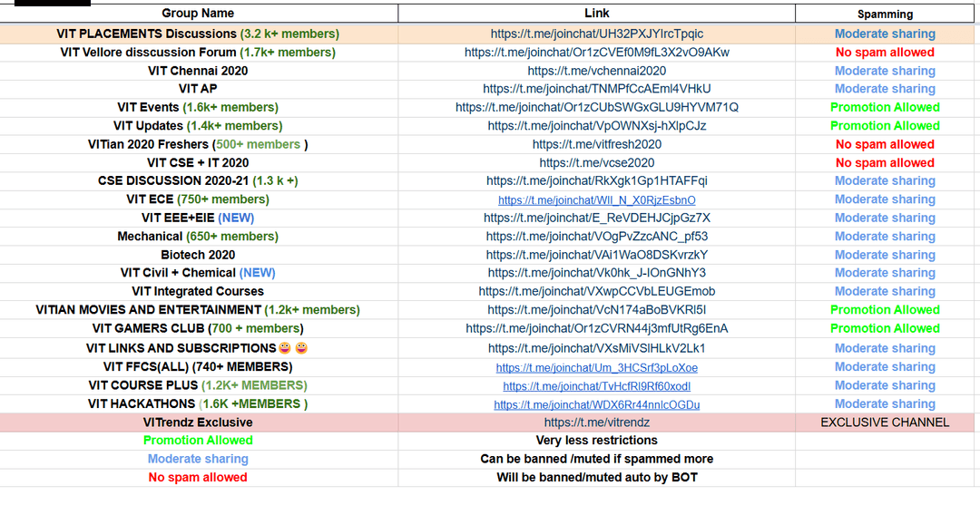This screenshot has width=980, height=505.
Task: Select the Mechanical (650+ members) cell
Action: click(198, 237)
